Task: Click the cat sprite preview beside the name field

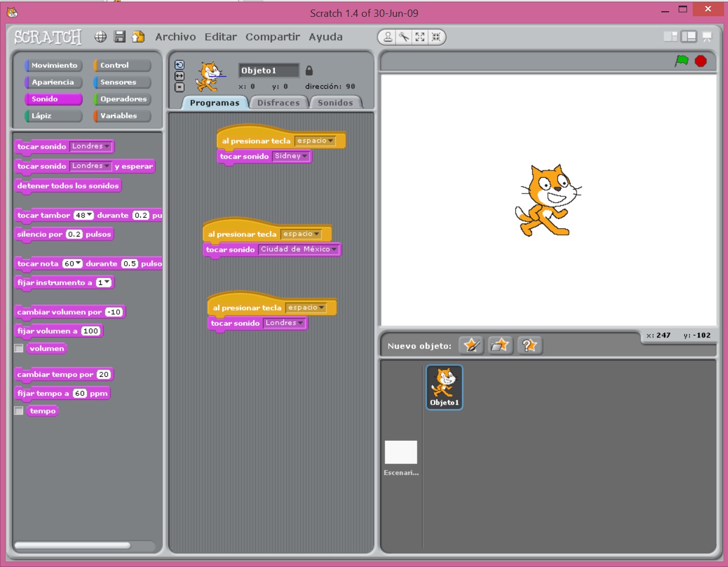Action: (210, 77)
